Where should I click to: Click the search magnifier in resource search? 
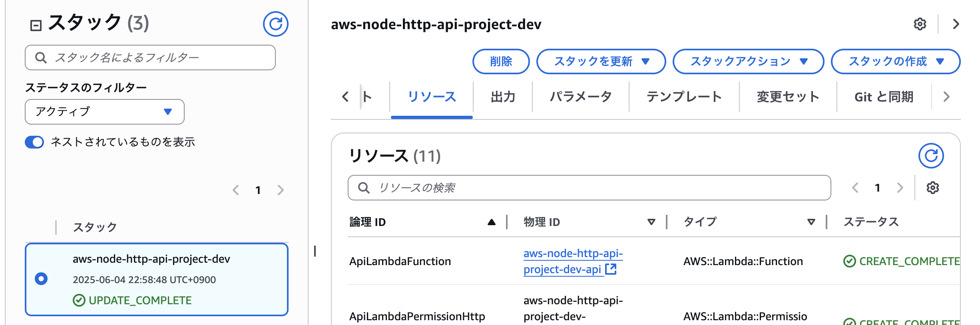364,188
